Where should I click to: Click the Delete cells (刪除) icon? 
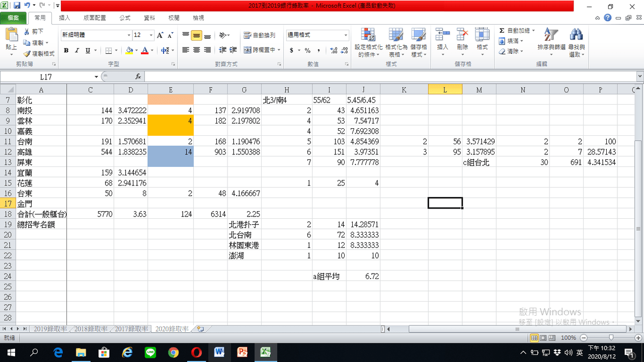pos(462,34)
